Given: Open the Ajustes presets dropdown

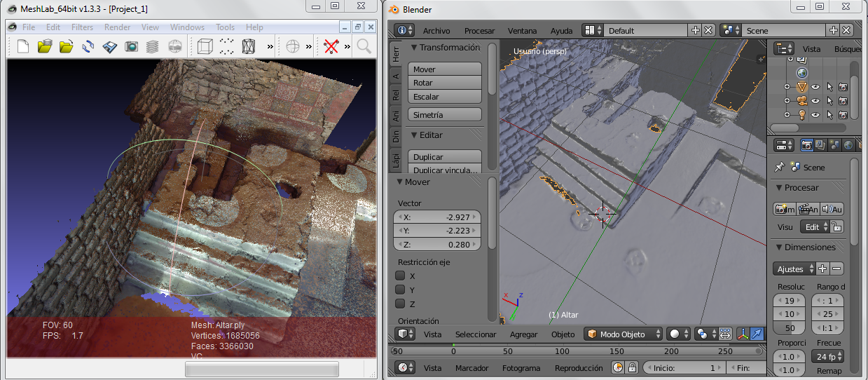Looking at the screenshot, I should (794, 269).
